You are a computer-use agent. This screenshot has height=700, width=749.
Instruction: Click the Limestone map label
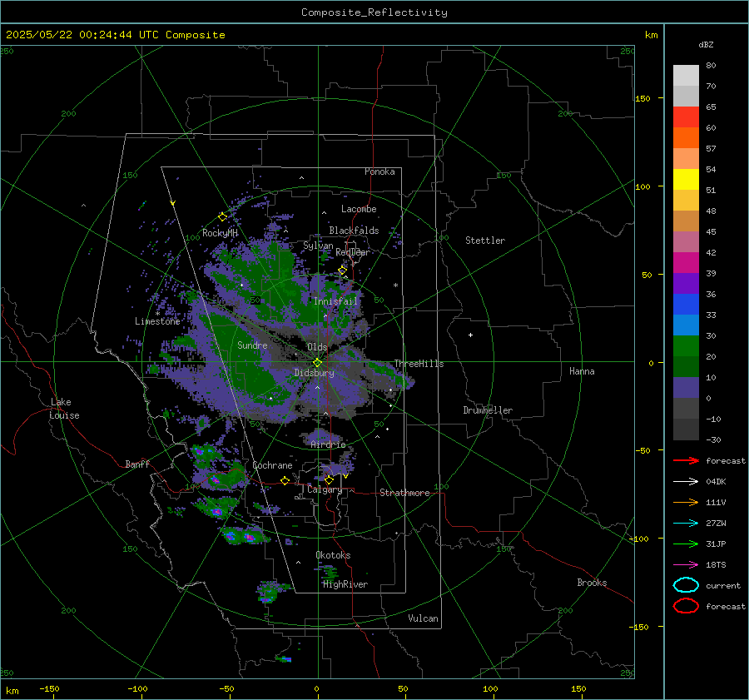pos(157,321)
